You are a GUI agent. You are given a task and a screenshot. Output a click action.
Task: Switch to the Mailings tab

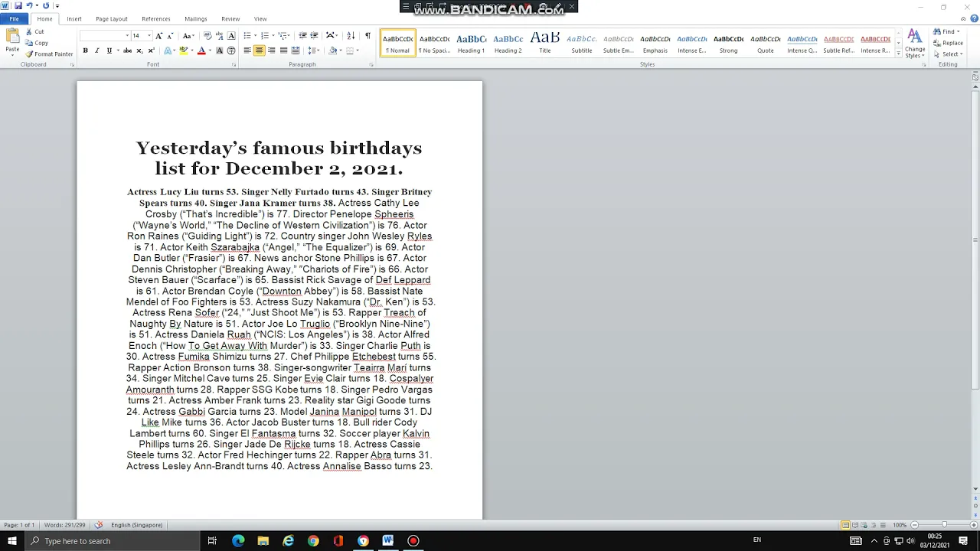(x=196, y=18)
